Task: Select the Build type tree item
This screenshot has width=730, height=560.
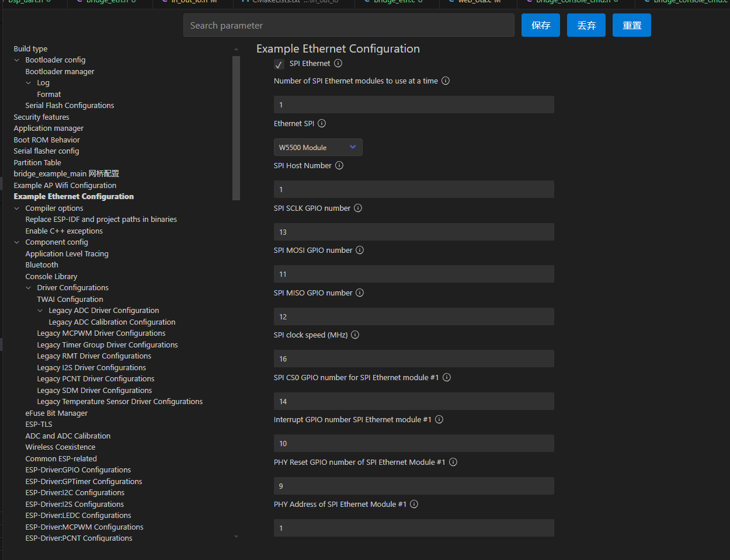Action: [x=30, y=49]
